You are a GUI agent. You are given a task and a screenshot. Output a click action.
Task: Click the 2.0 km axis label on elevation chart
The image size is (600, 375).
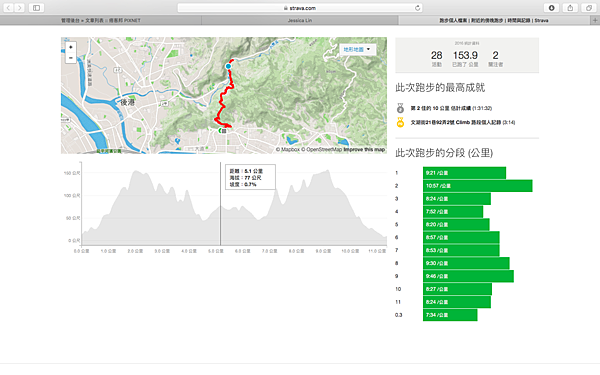(x=135, y=251)
